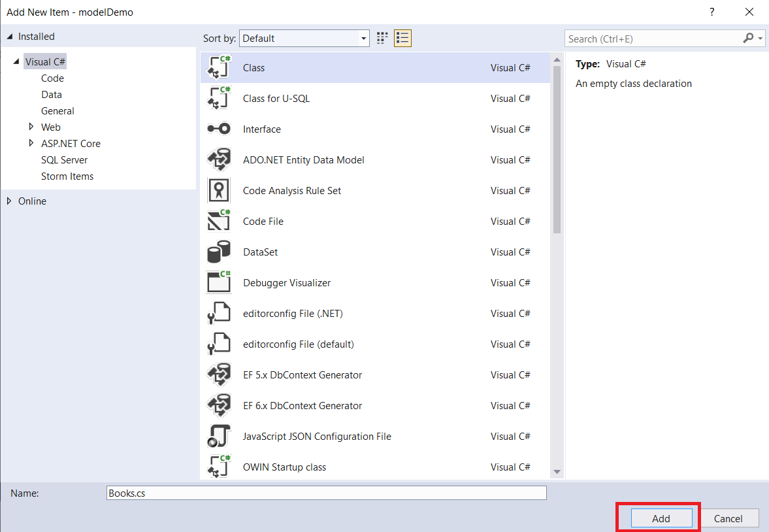Select the Data category

click(52, 95)
